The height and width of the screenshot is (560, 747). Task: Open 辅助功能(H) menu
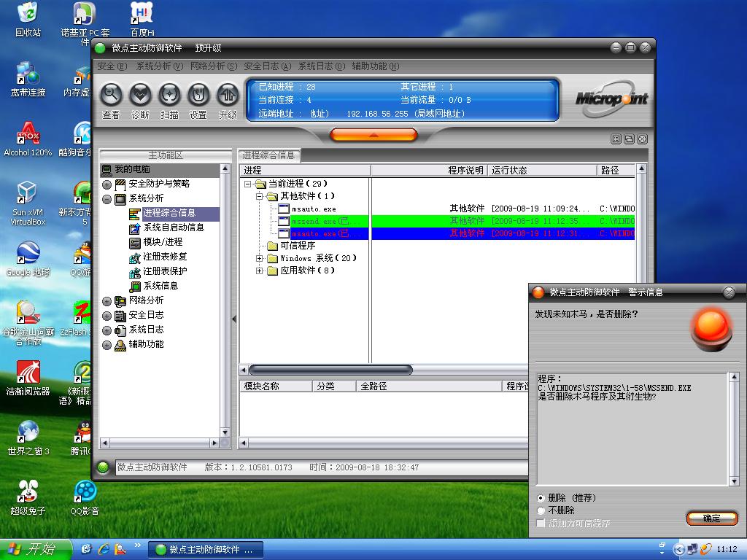click(376, 66)
